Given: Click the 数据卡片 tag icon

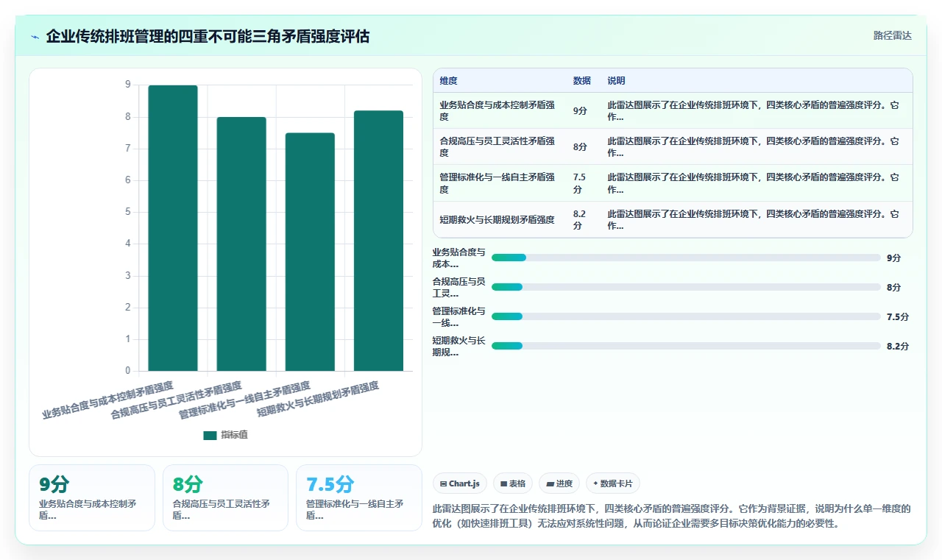Looking at the screenshot, I should (x=595, y=483).
